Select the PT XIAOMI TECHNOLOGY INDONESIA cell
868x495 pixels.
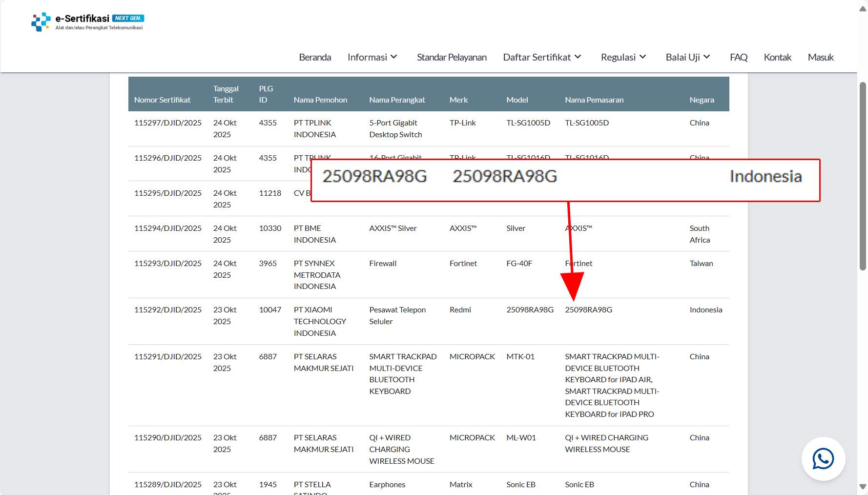tap(320, 321)
